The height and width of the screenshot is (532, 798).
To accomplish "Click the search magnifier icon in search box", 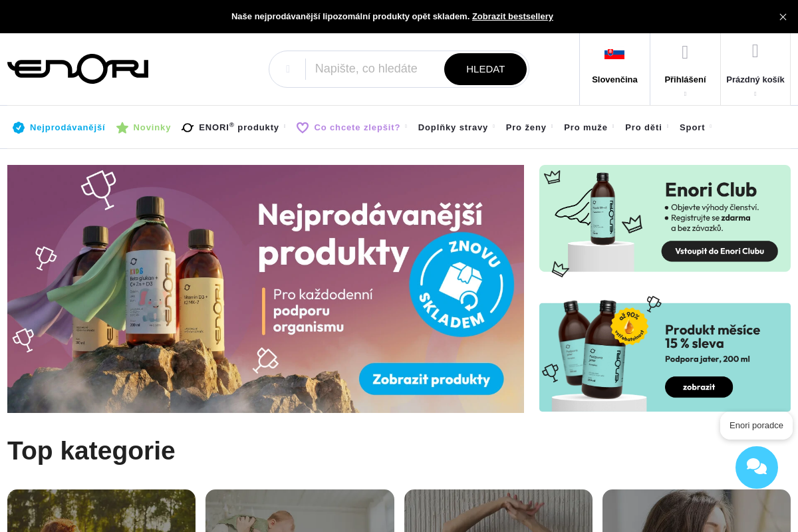I will click(x=288, y=69).
